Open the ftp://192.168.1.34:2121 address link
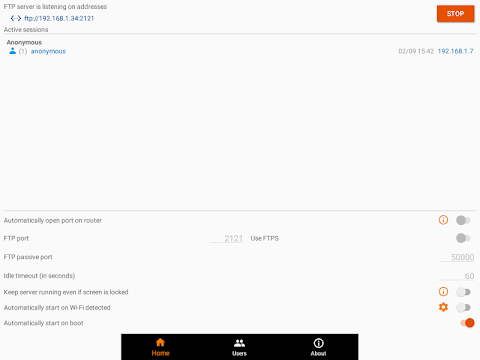480x360 pixels. [x=59, y=18]
